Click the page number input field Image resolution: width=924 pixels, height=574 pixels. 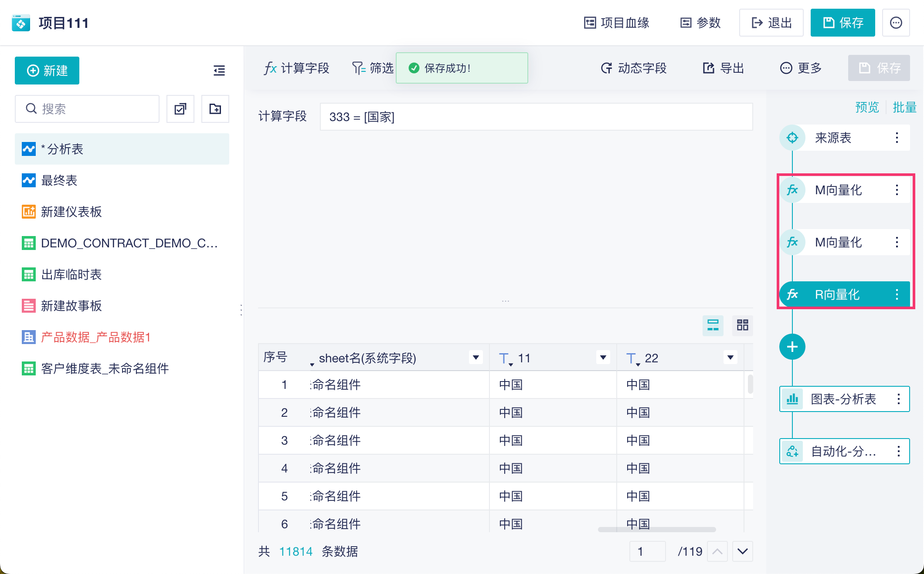click(x=647, y=551)
